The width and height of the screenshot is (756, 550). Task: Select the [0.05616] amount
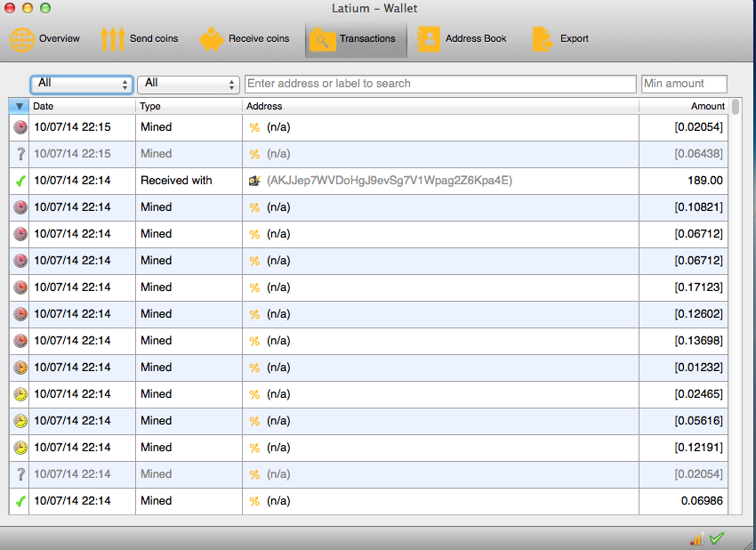[698, 421]
